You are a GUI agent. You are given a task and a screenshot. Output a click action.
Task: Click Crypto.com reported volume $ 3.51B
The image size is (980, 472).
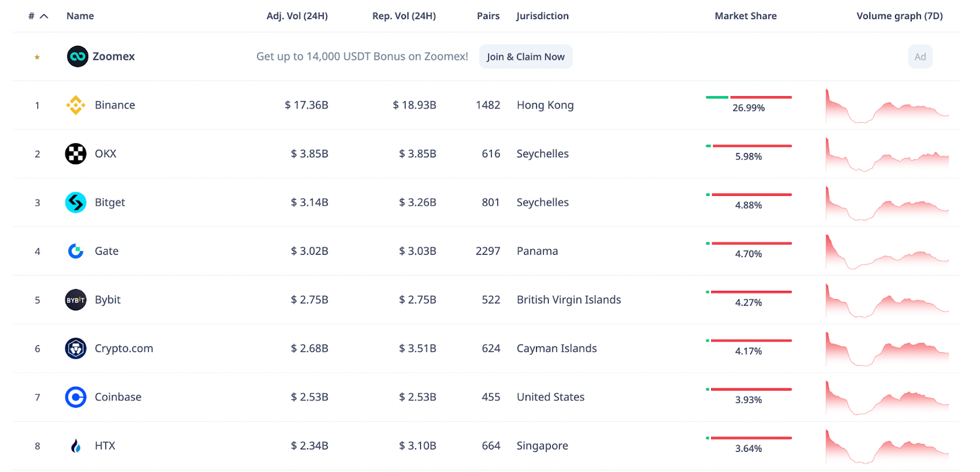pos(418,348)
